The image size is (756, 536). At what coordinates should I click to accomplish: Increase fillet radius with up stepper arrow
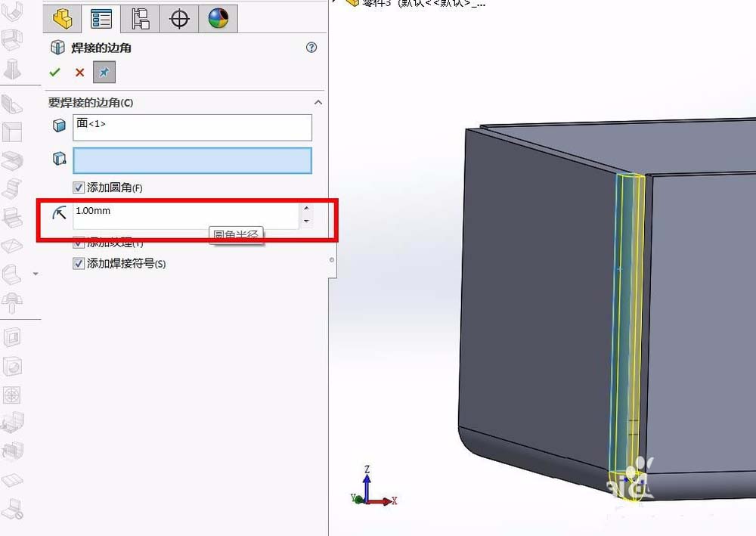[x=306, y=208]
